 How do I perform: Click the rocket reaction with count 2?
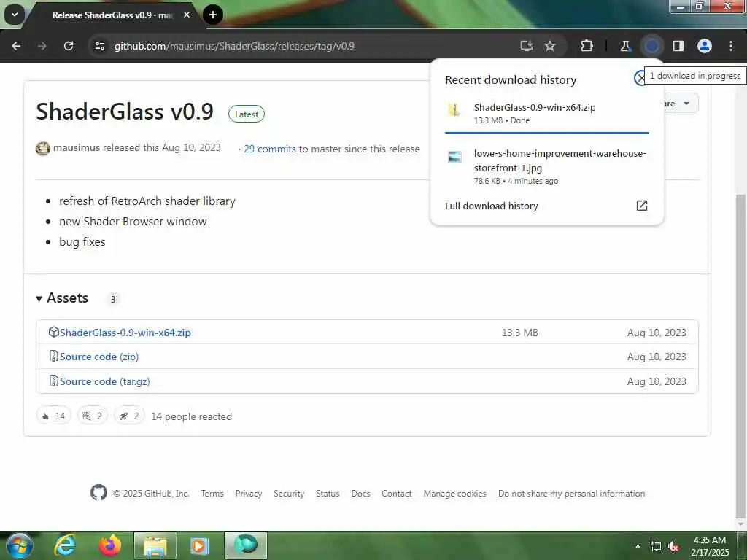(x=129, y=416)
